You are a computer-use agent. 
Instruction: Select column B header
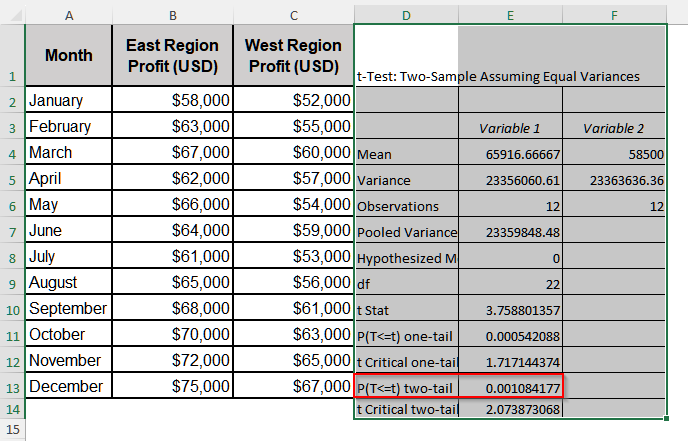point(173,15)
